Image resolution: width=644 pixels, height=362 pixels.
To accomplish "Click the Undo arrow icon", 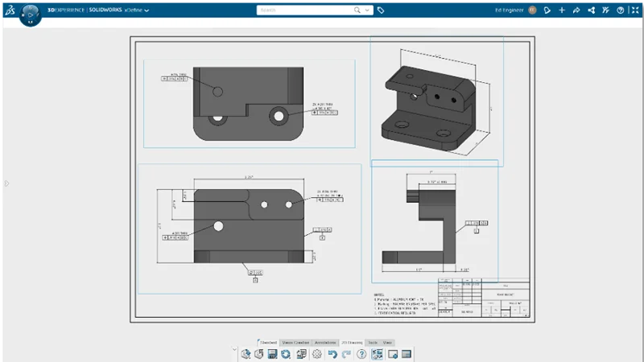I will 332,354.
